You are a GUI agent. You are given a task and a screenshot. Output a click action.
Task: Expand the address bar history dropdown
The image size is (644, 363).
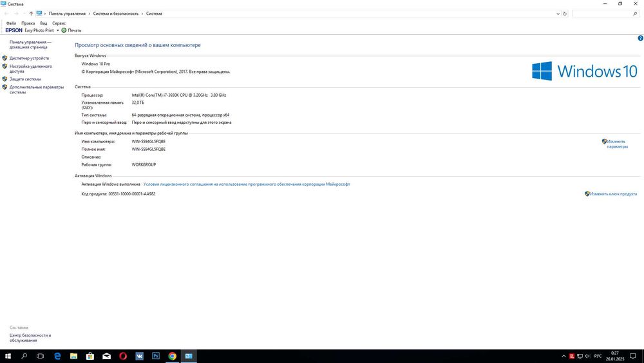(558, 14)
